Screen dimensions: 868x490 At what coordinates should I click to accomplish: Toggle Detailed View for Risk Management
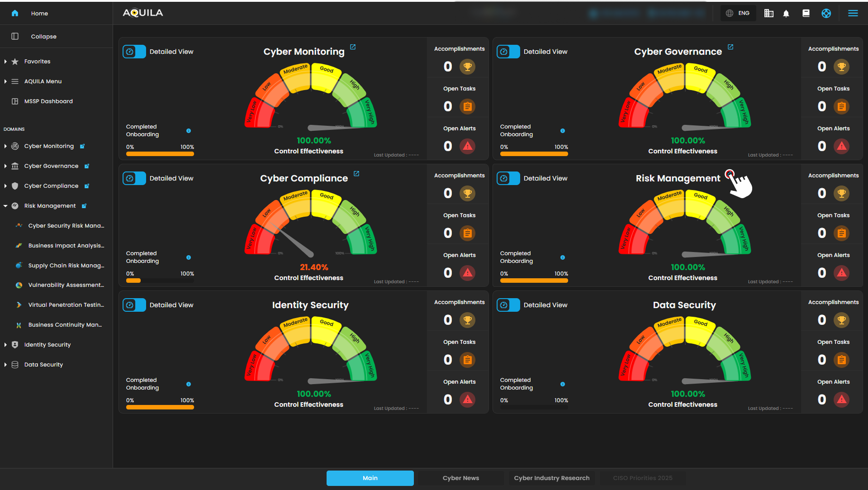(508, 178)
